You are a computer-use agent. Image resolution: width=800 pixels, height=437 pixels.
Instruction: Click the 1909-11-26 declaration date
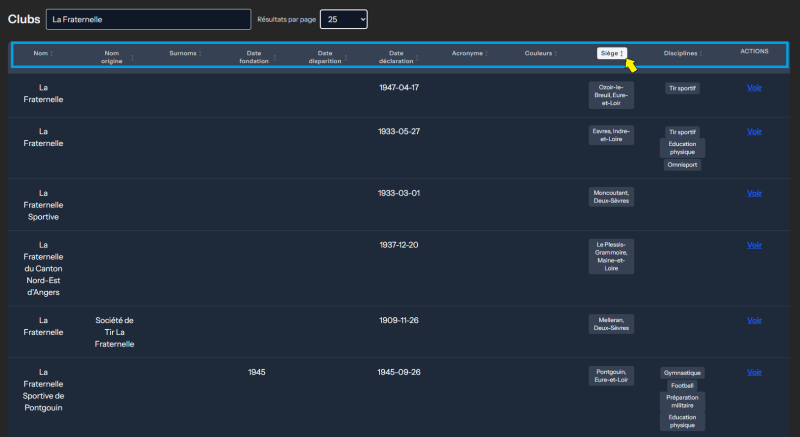[x=398, y=321]
